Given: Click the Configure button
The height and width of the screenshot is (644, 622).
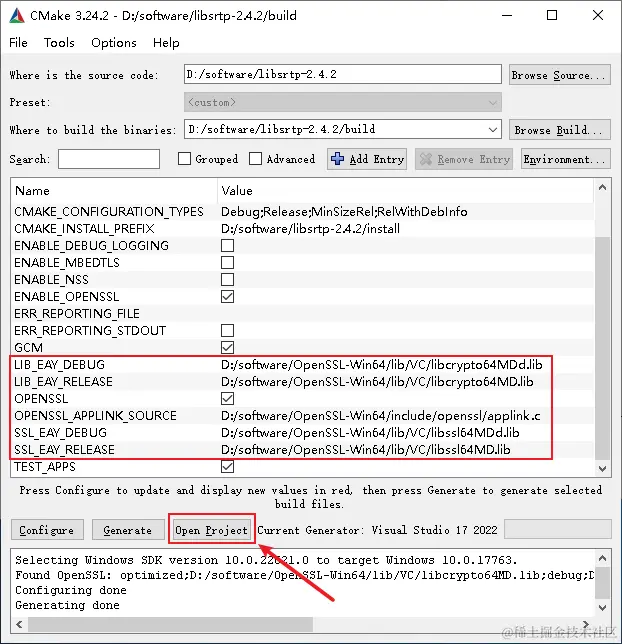Looking at the screenshot, I should 47,530.
